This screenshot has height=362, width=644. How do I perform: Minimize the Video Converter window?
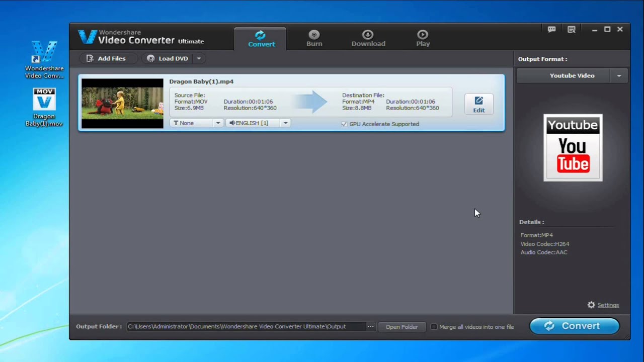click(594, 30)
